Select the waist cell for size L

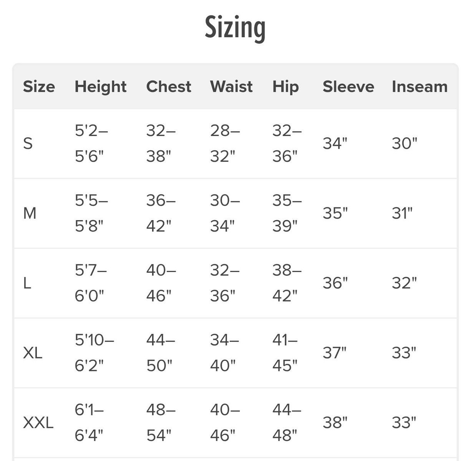[x=225, y=283]
